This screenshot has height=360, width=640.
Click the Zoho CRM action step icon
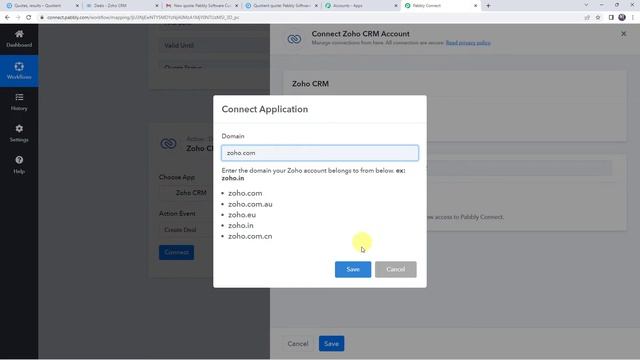pos(168,143)
